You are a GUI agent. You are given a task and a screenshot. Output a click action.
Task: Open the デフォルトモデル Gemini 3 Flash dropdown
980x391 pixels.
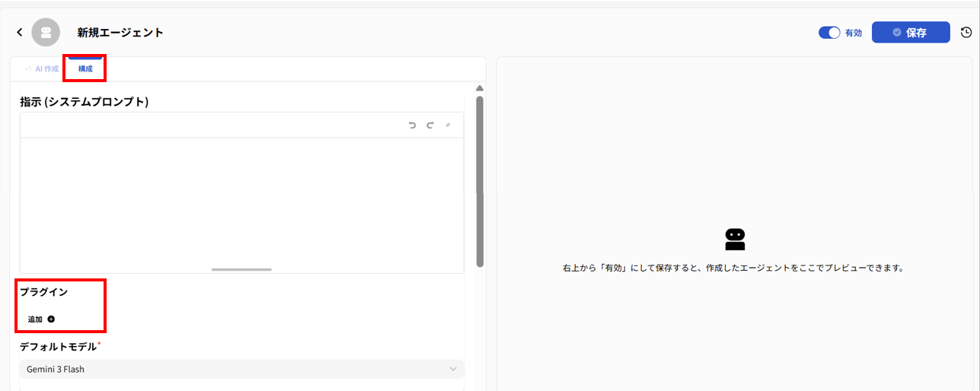[241, 369]
